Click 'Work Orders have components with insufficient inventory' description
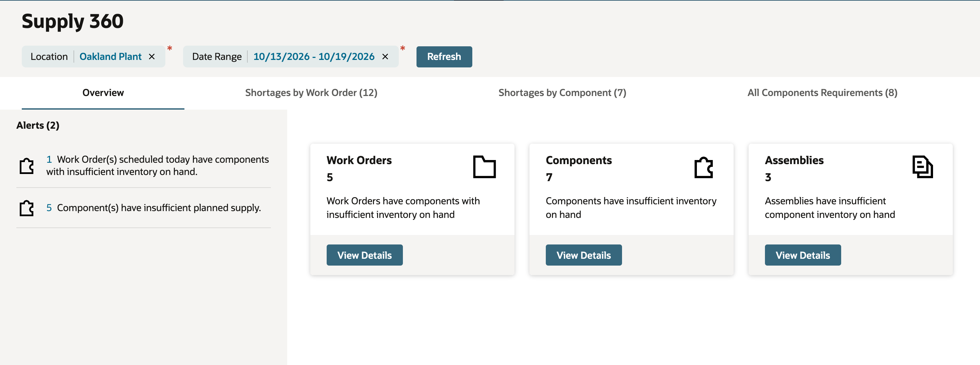Image resolution: width=980 pixels, height=365 pixels. point(403,208)
